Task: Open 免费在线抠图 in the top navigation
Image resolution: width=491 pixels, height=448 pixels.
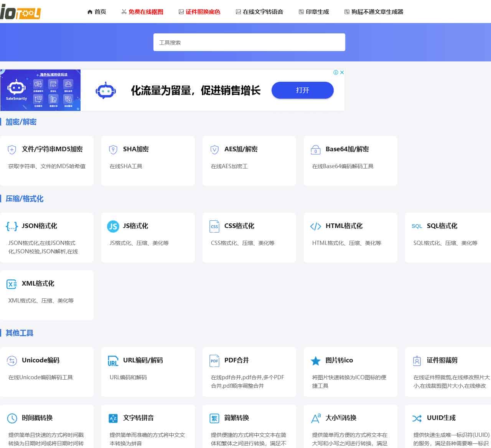Action: [x=142, y=12]
